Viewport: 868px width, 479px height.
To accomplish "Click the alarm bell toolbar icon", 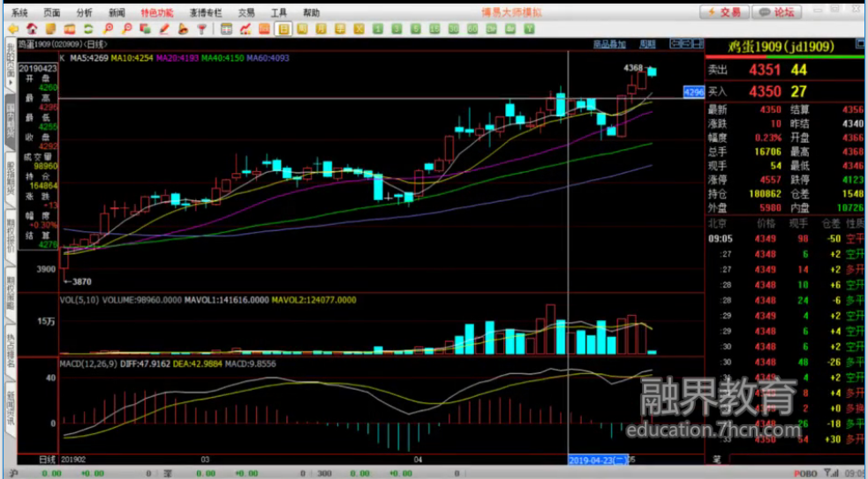I will (x=182, y=28).
